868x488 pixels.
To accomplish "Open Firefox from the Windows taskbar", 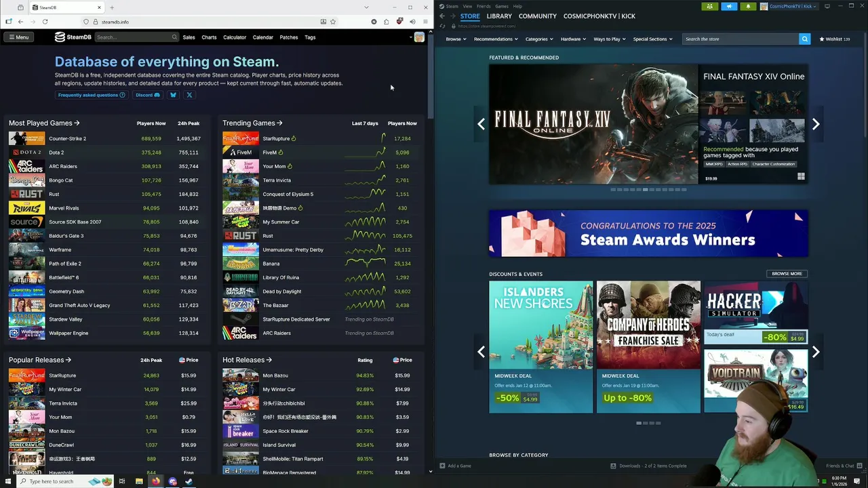I will pyautogui.click(x=155, y=481).
